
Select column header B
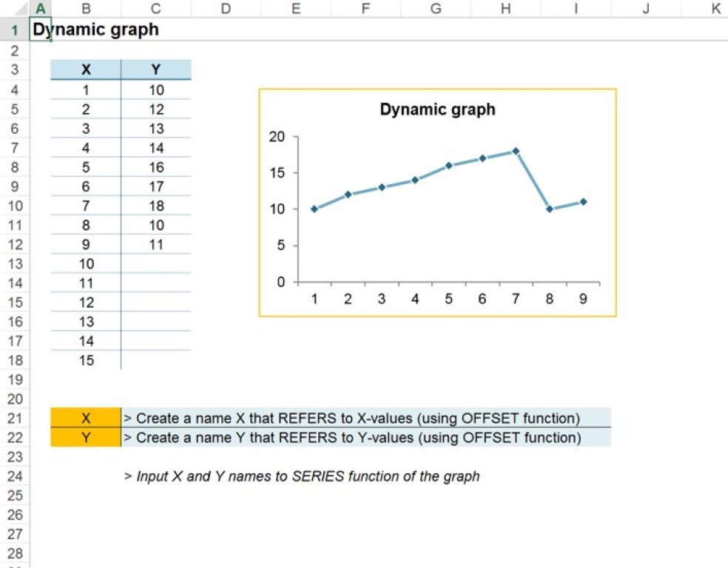[86, 7]
